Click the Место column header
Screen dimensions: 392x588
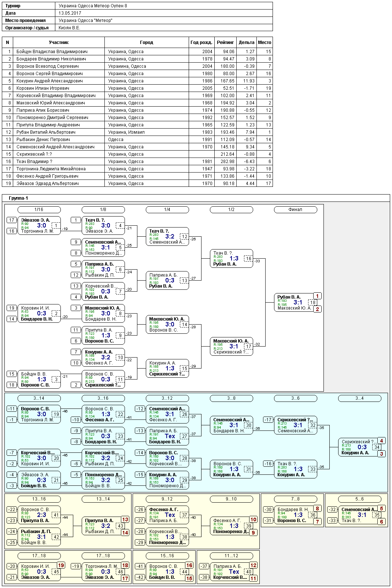click(265, 42)
